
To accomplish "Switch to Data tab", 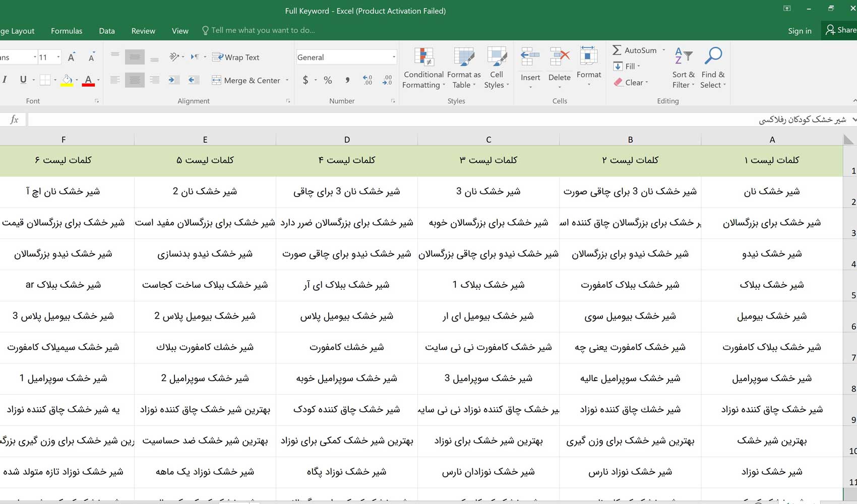I will tap(107, 31).
